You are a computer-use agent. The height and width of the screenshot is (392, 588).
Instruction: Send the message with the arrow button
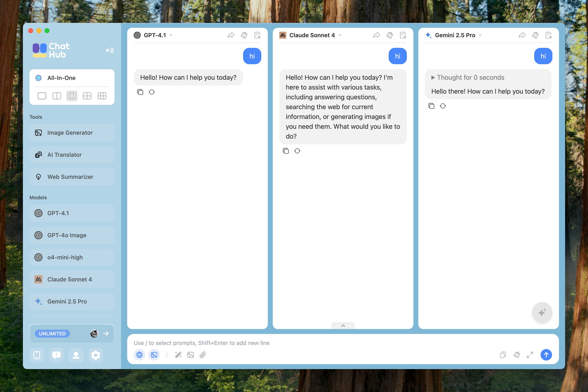(x=546, y=355)
